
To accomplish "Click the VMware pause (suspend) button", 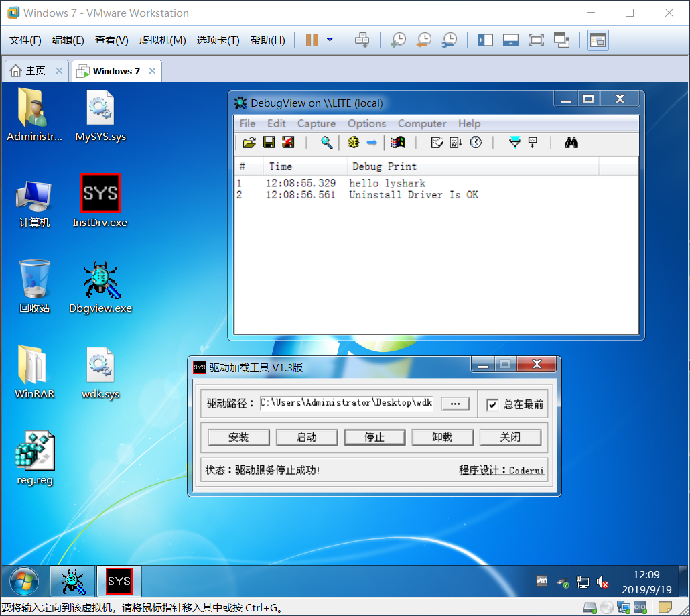I will tap(312, 40).
